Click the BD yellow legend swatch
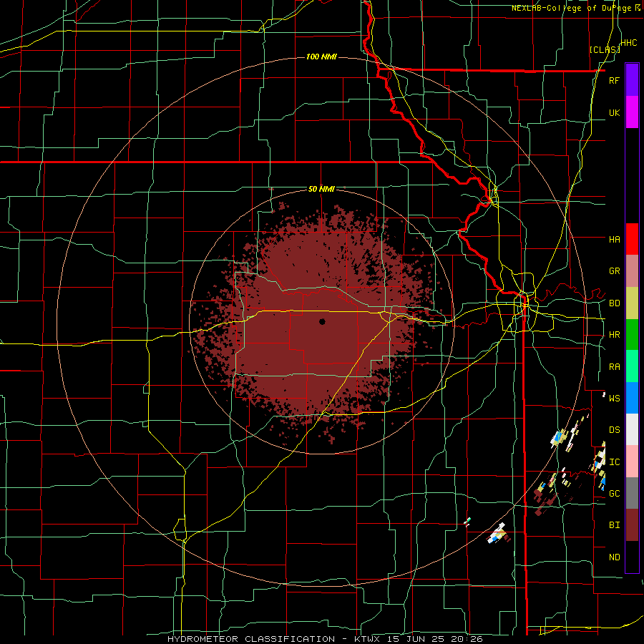The width and height of the screenshot is (644, 644). (632, 303)
